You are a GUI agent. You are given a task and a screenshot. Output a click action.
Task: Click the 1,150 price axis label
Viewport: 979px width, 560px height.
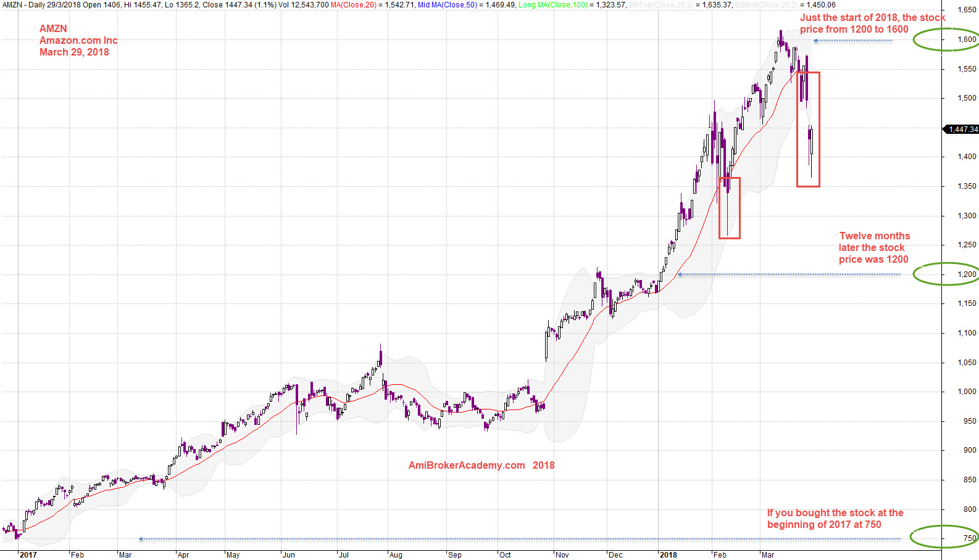(x=967, y=303)
